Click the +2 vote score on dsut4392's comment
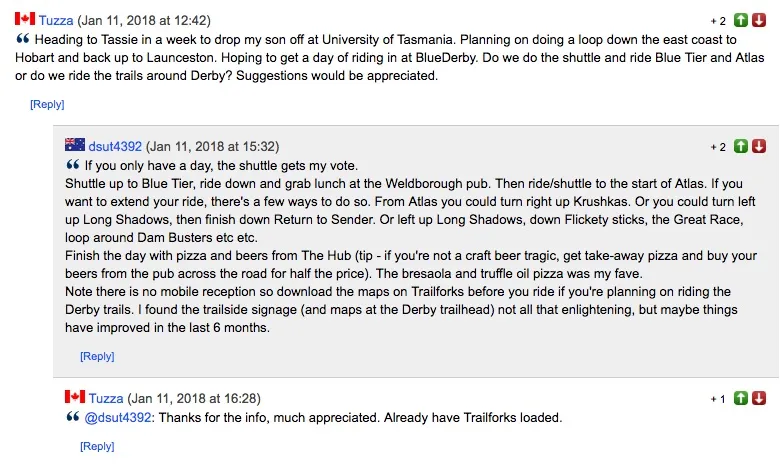Viewport: 783px width, 467px height. point(718,147)
